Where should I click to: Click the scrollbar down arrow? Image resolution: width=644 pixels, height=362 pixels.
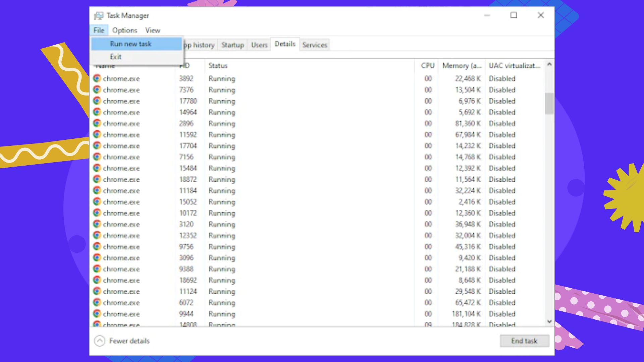(x=549, y=321)
